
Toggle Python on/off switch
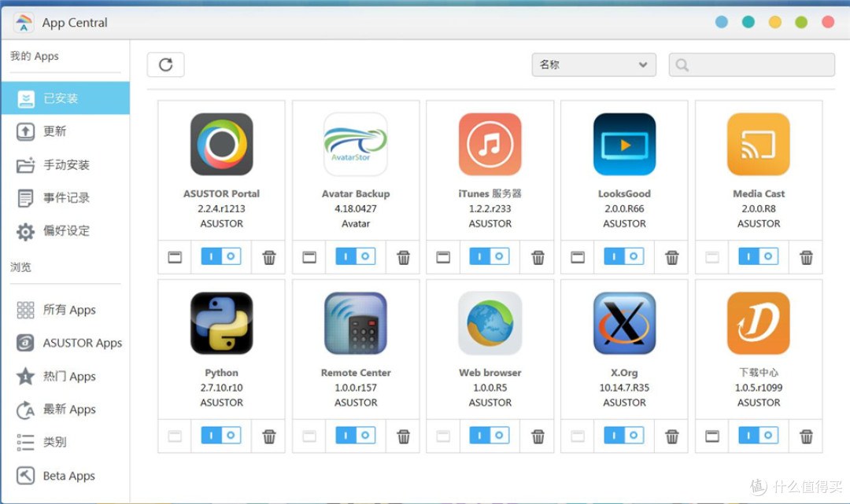(x=221, y=436)
